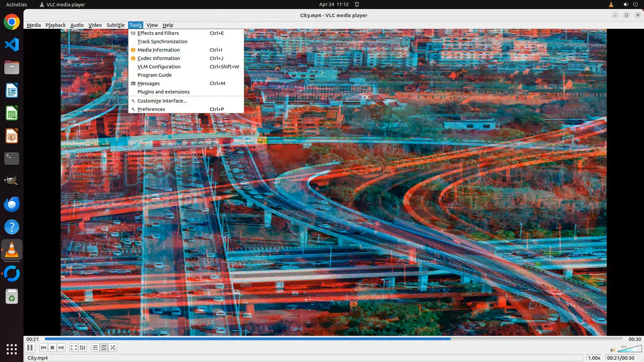
Task: Toggle loop repeat mode
Action: click(x=104, y=348)
